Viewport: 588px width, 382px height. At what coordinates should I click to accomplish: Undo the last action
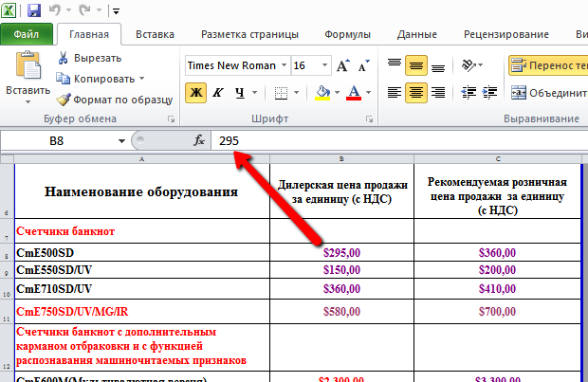point(55,10)
